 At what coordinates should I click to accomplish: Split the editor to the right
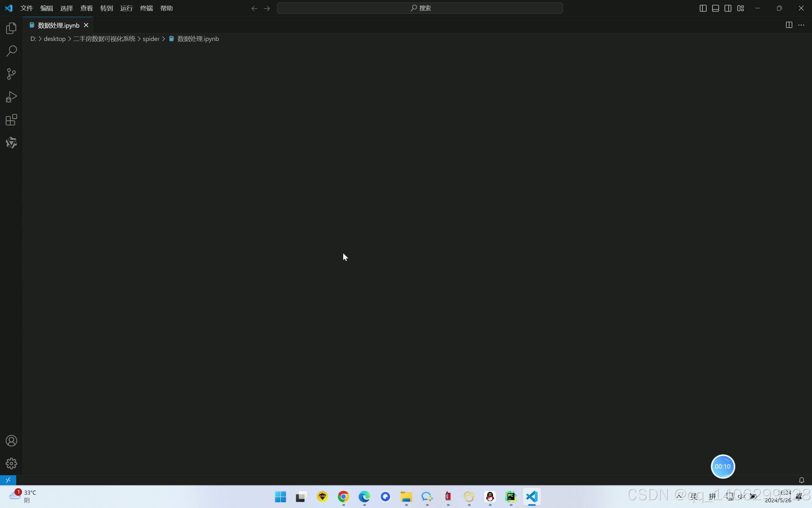tap(789, 25)
